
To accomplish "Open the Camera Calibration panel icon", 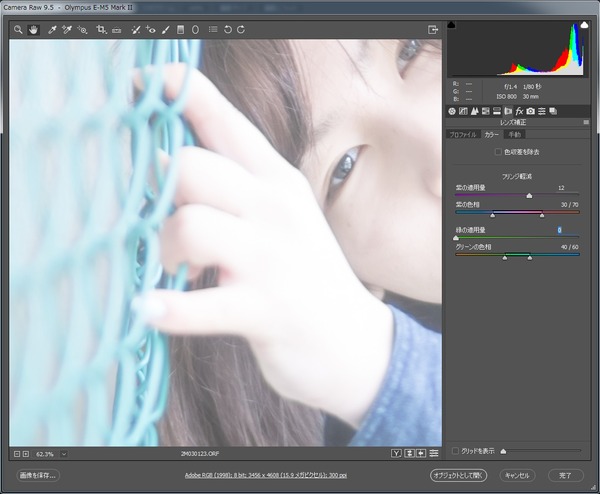I will [530, 111].
